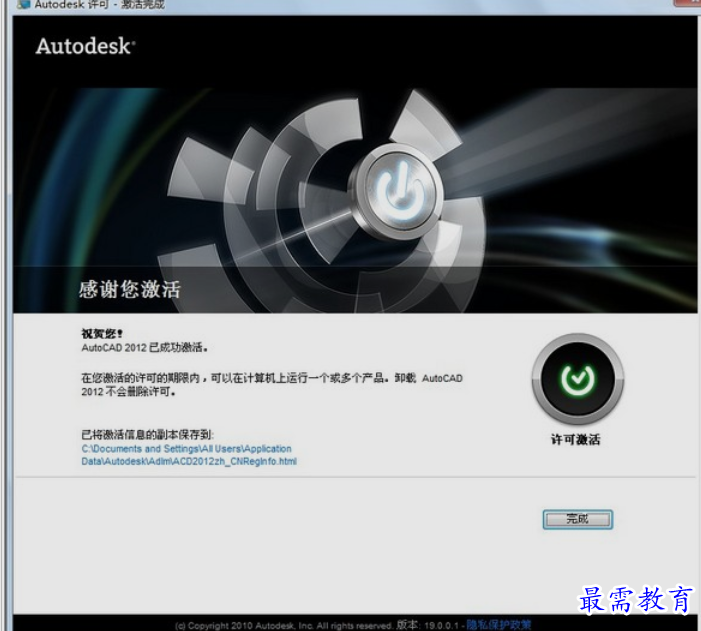701x631 pixels.
Task: Open the 隐私保护政策 privacy policy link
Action: [x=498, y=625]
